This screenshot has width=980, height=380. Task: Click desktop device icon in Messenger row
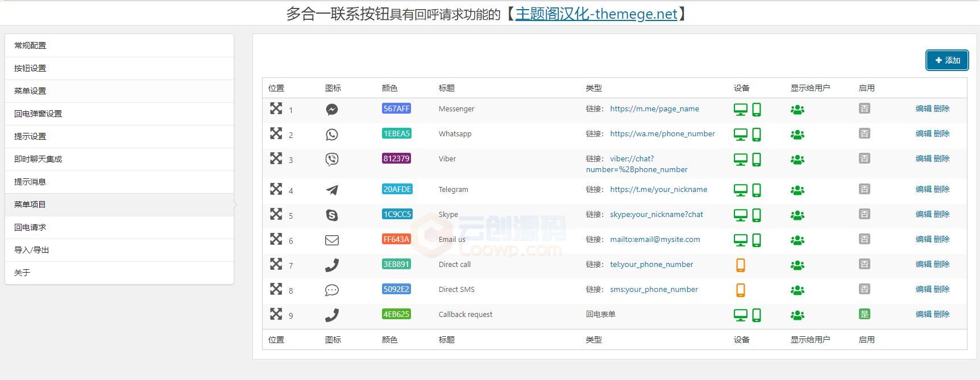click(741, 110)
